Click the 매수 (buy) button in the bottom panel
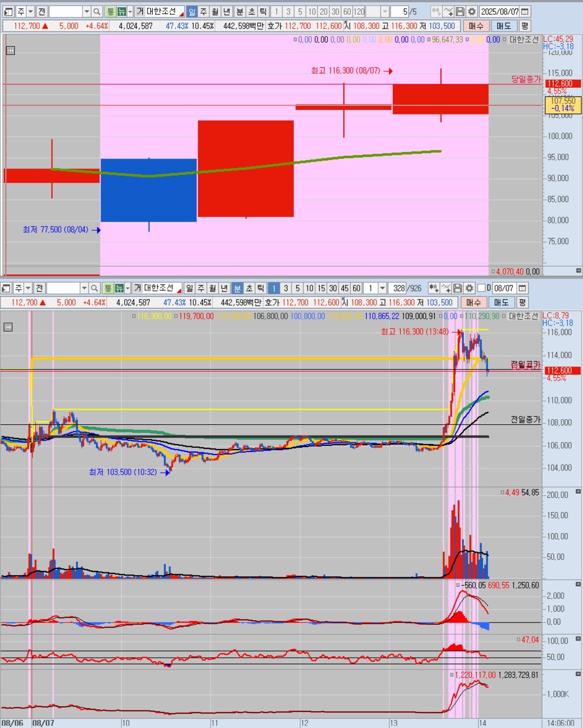 click(473, 302)
